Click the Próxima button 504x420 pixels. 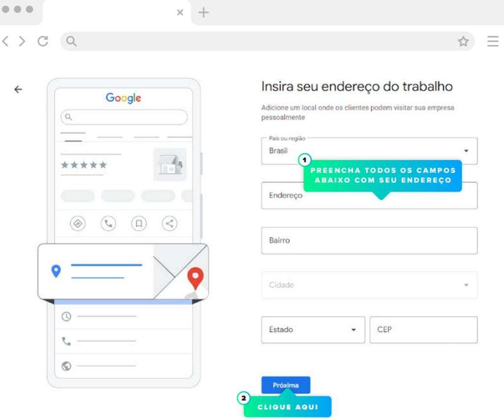point(286,385)
